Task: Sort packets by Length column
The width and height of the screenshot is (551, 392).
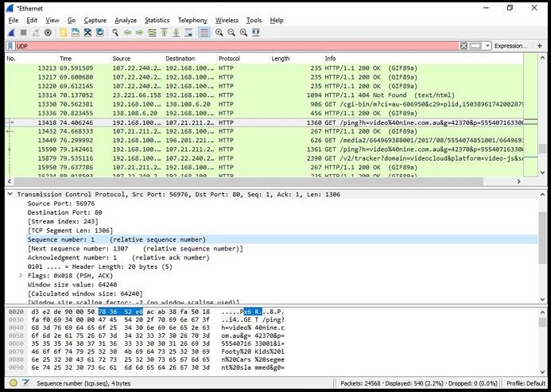Action: coord(296,59)
